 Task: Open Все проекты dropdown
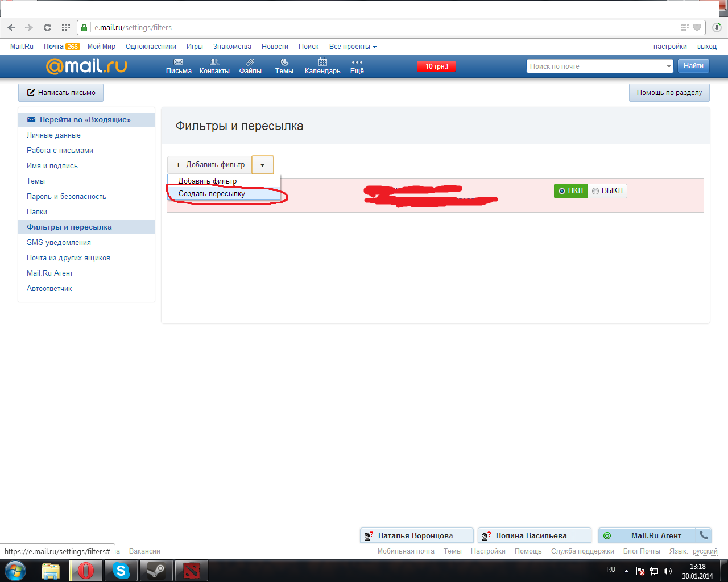[x=353, y=47]
